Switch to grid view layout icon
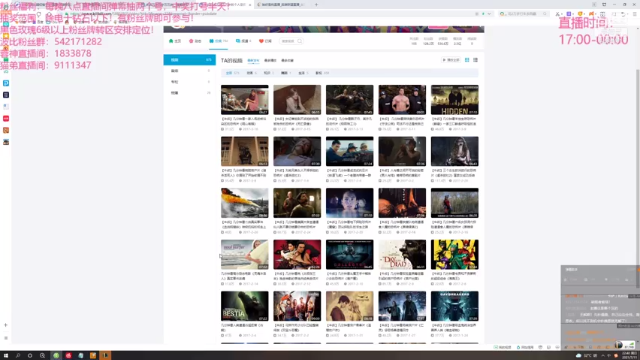The height and width of the screenshot is (360, 640). pos(467,60)
